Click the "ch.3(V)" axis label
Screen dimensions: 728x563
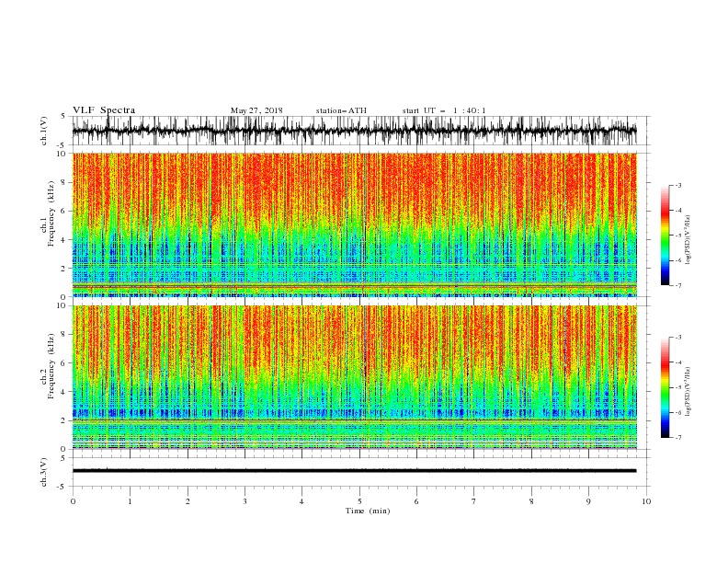tap(44, 473)
